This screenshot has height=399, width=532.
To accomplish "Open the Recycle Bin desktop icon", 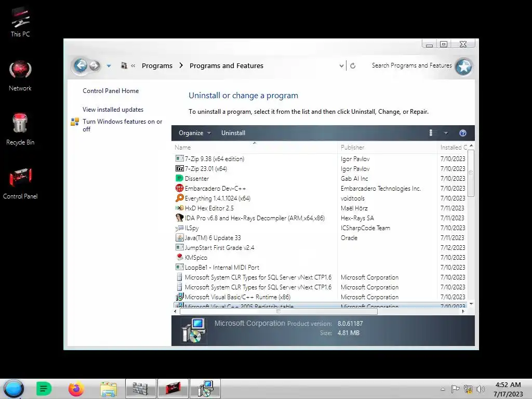I will [20, 129].
